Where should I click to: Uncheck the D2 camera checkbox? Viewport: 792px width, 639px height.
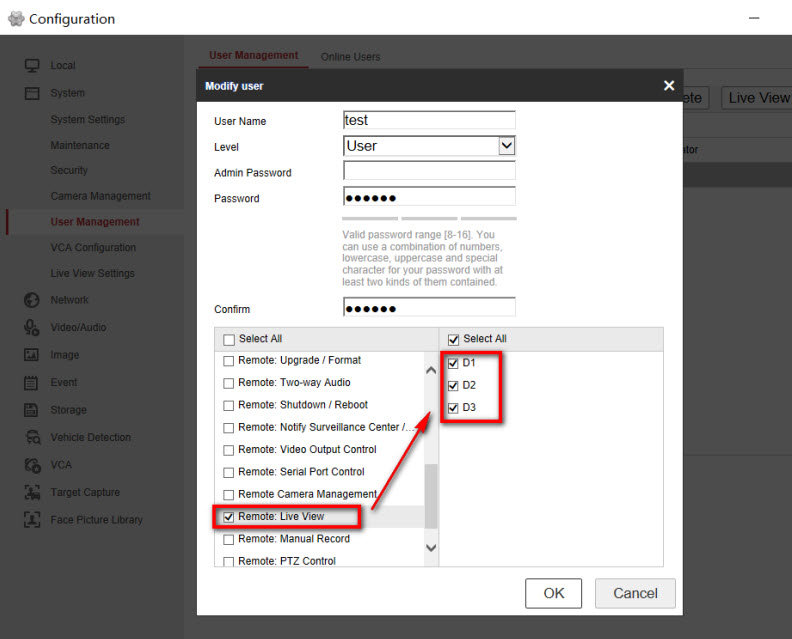pos(454,385)
